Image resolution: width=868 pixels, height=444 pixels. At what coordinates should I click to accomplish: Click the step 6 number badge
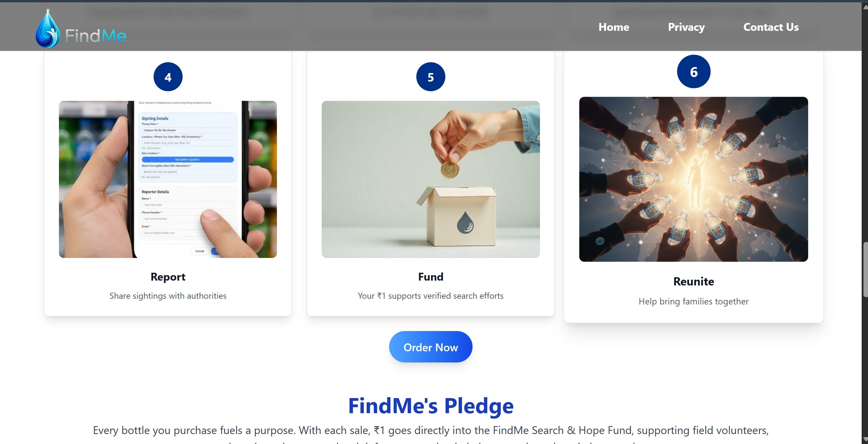coord(694,72)
